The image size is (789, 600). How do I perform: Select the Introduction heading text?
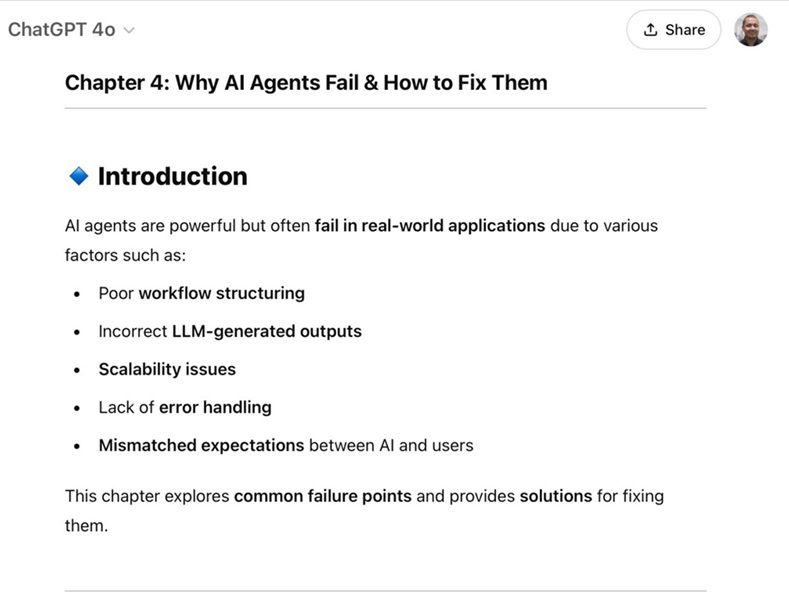172,176
